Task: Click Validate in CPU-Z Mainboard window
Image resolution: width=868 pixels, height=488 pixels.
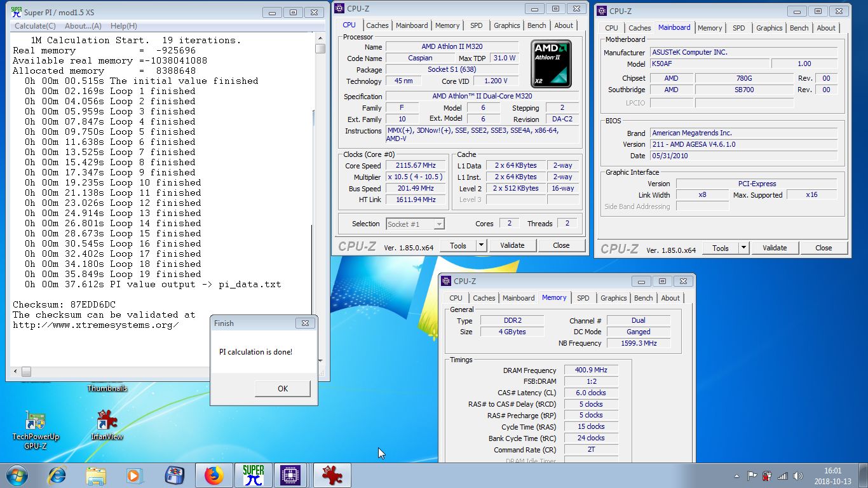Action: tap(775, 248)
